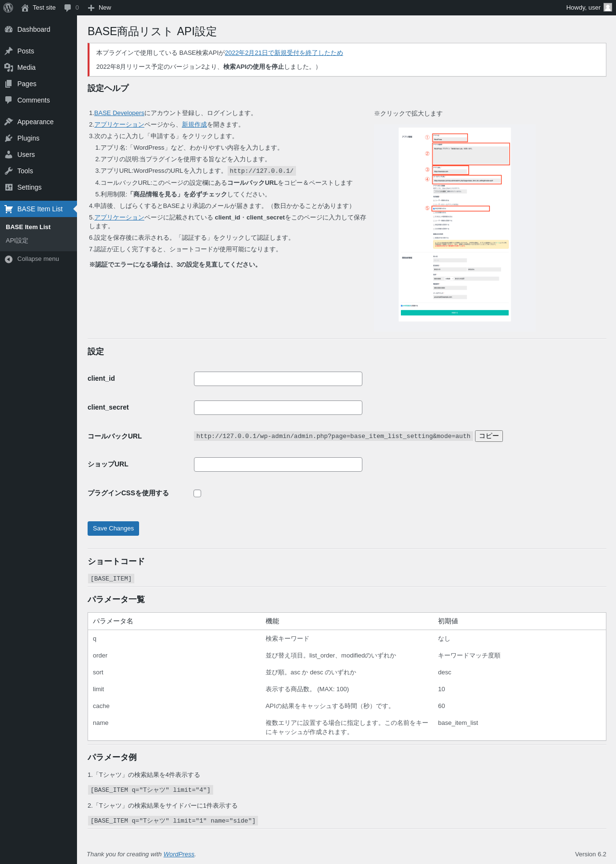Click the アプリケーション link in step 2
The image size is (616, 864).
click(x=119, y=125)
